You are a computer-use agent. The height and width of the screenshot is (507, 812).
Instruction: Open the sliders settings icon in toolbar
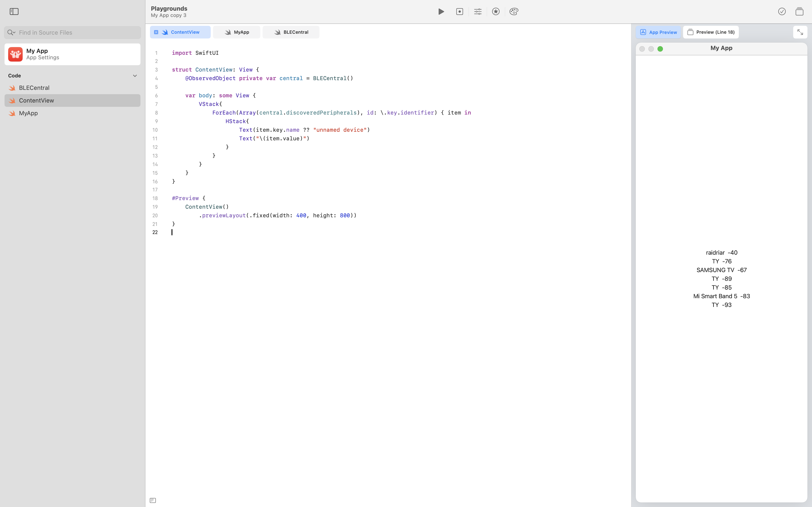(x=478, y=12)
